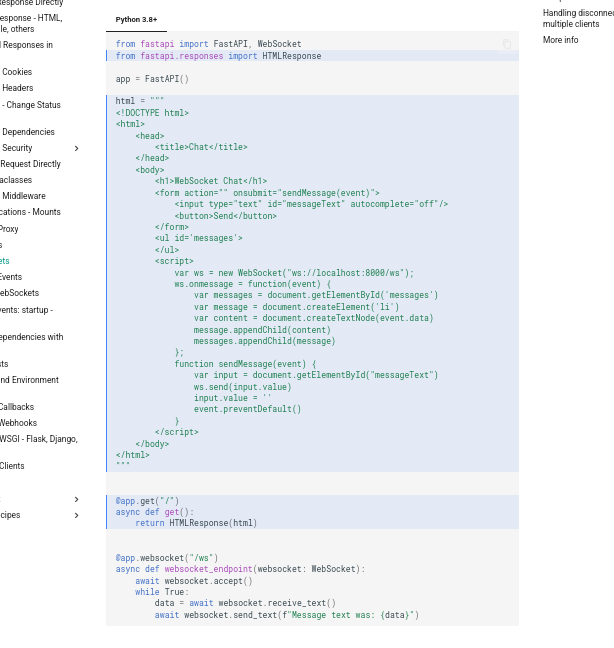
Task: Open 'Responses in' sidebar link
Action: pos(26,45)
